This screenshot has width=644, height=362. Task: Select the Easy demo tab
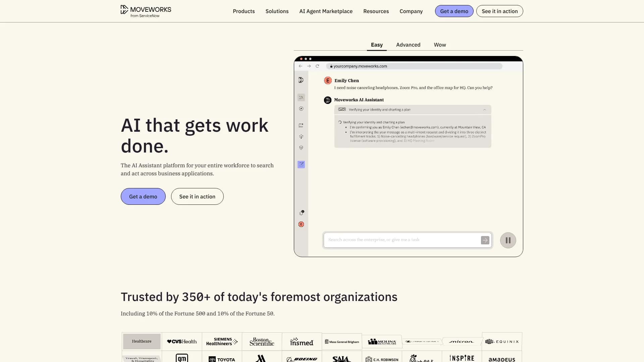point(377,45)
